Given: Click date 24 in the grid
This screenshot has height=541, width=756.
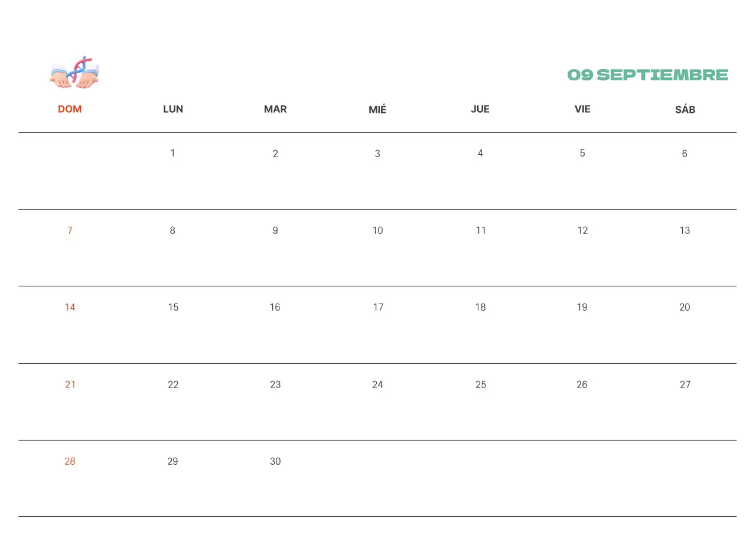Looking at the screenshot, I should (377, 384).
